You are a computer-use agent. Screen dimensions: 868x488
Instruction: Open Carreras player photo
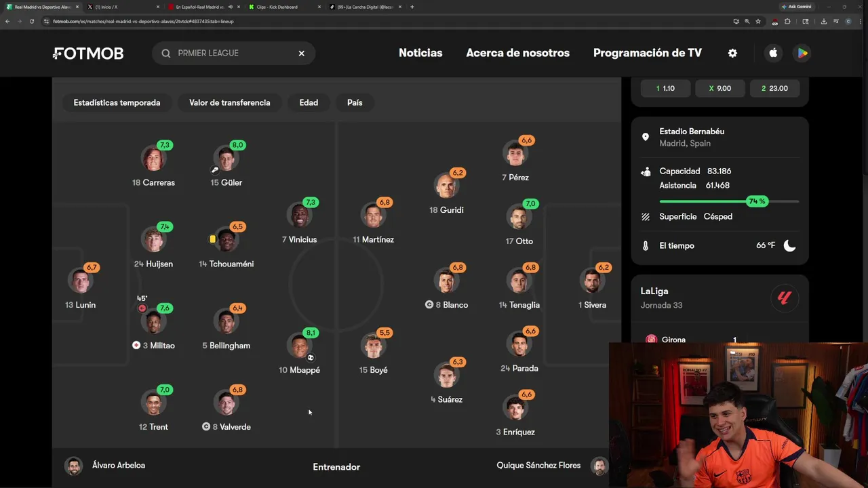coord(154,158)
